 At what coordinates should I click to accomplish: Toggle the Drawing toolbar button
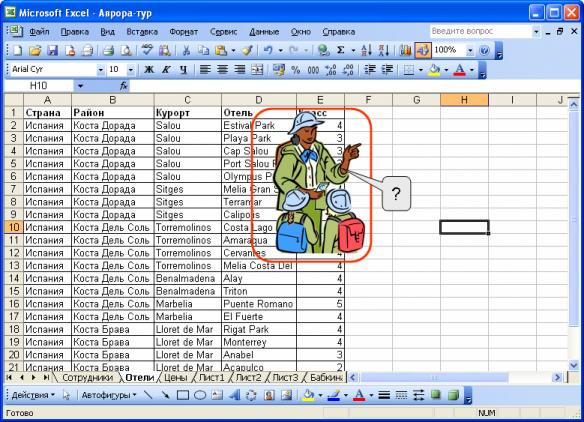(x=423, y=50)
